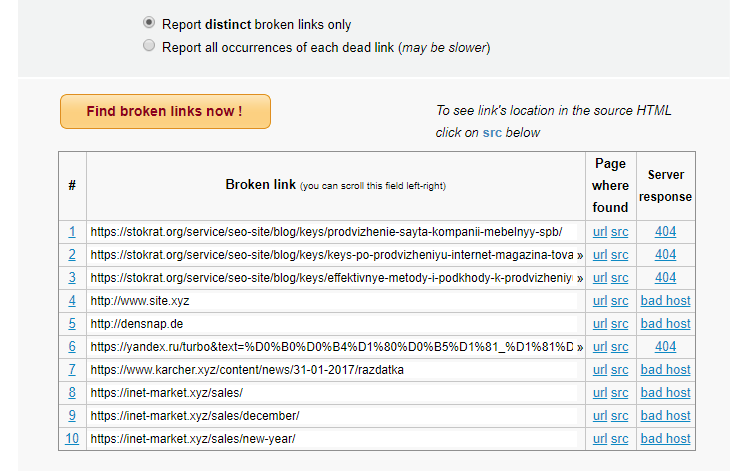Open url link for row 7 karcher.xyz
The width and height of the screenshot is (739, 471).
click(600, 369)
